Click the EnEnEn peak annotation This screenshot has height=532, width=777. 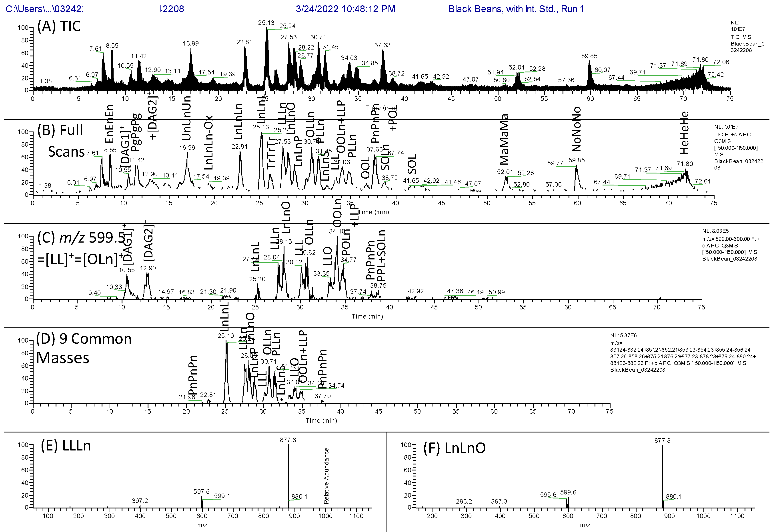click(x=109, y=124)
